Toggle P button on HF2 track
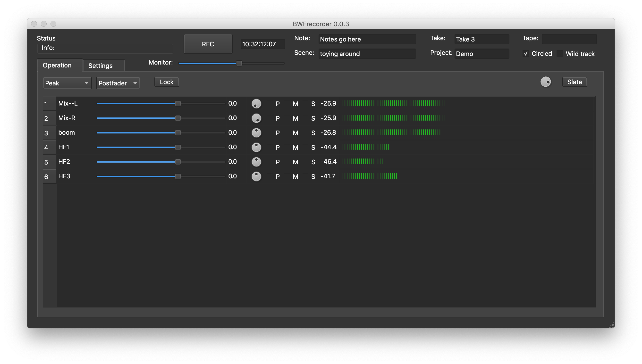This screenshot has height=364, width=642. tap(278, 162)
